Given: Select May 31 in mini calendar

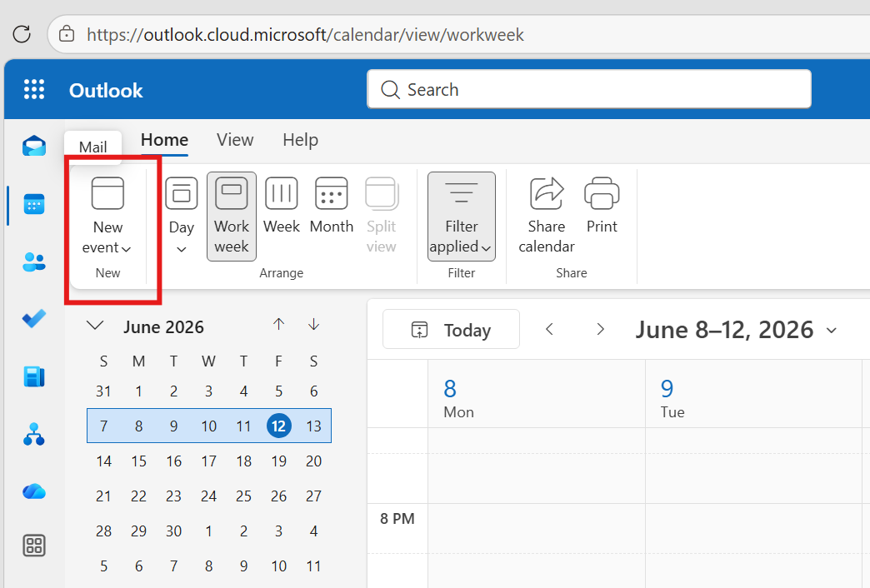Looking at the screenshot, I should (103, 391).
